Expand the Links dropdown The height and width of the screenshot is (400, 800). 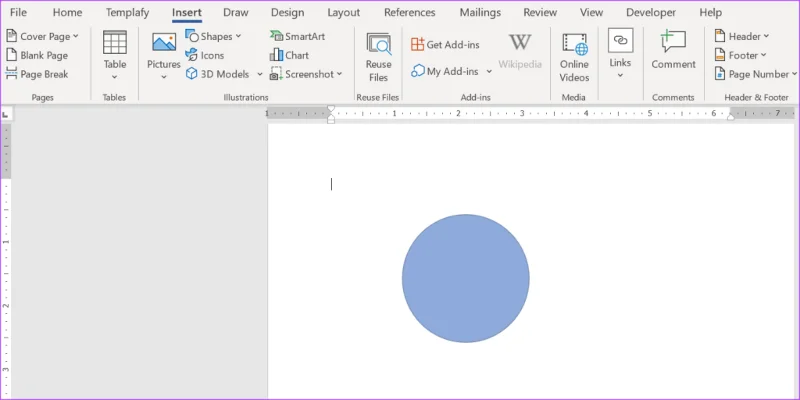point(620,55)
